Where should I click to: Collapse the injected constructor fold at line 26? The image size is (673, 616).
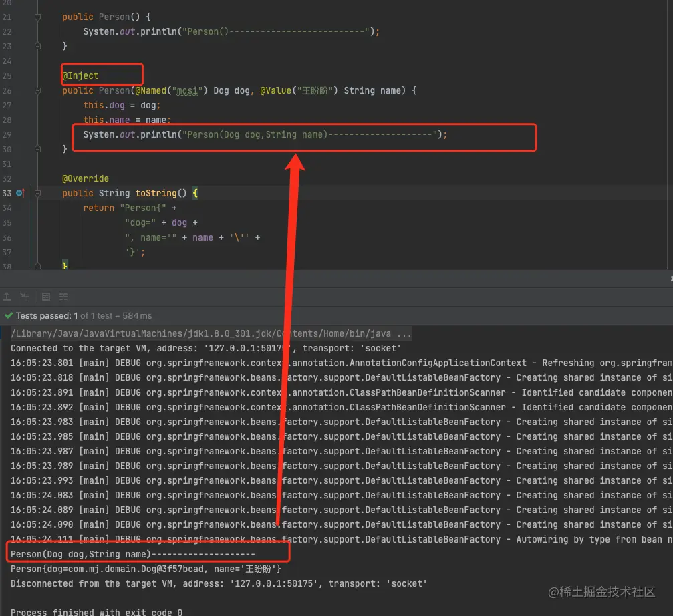click(x=38, y=90)
